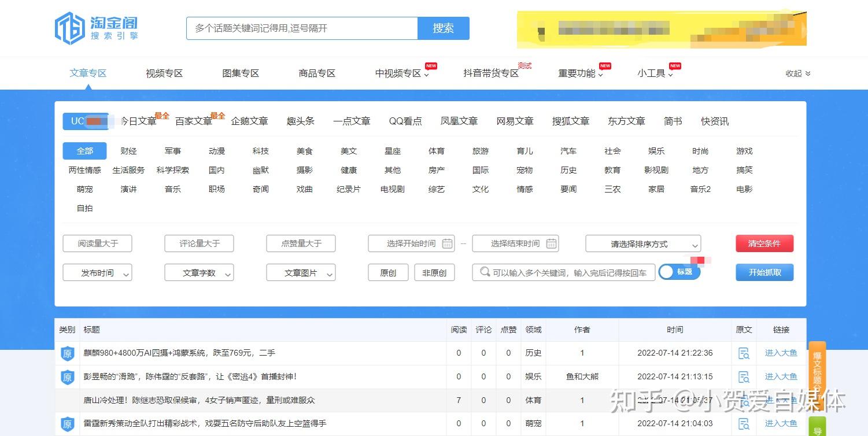Select 简书 source tab
Image resolution: width=868 pixels, height=436 pixels.
click(x=673, y=121)
